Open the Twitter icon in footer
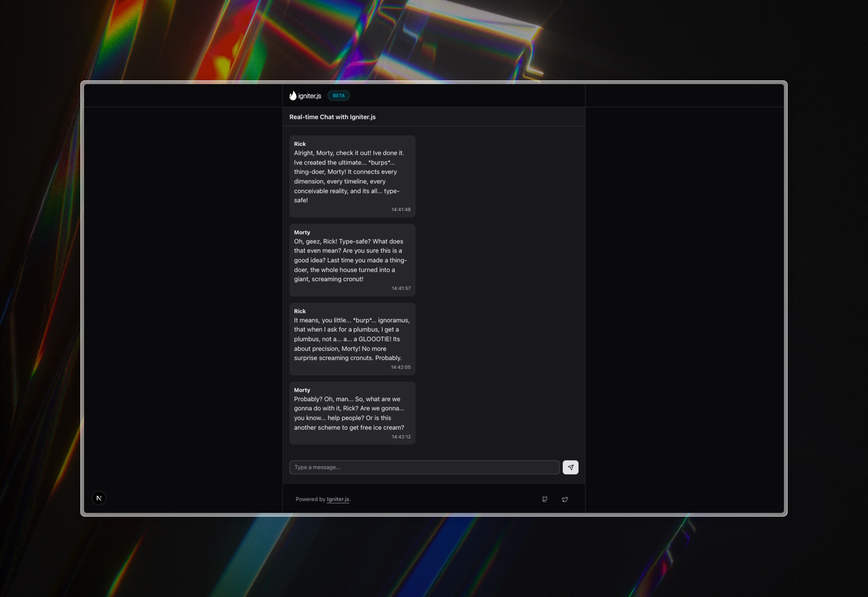The height and width of the screenshot is (597, 868). [x=565, y=499]
